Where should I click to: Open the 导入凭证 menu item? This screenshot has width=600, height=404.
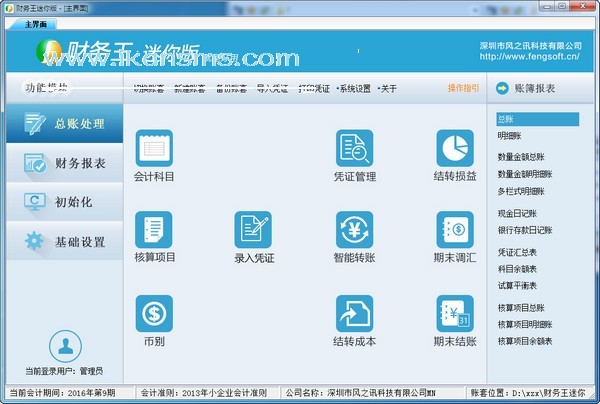pos(272,89)
